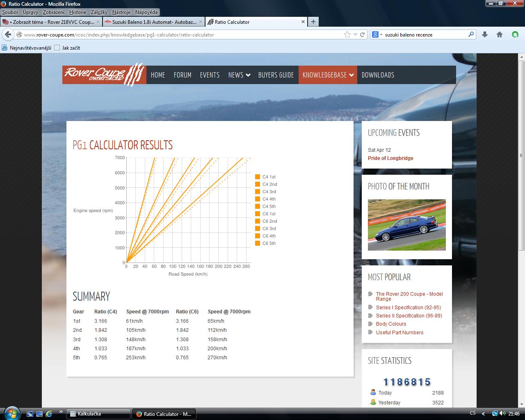Open the Pride of Longbridge event link

point(390,158)
